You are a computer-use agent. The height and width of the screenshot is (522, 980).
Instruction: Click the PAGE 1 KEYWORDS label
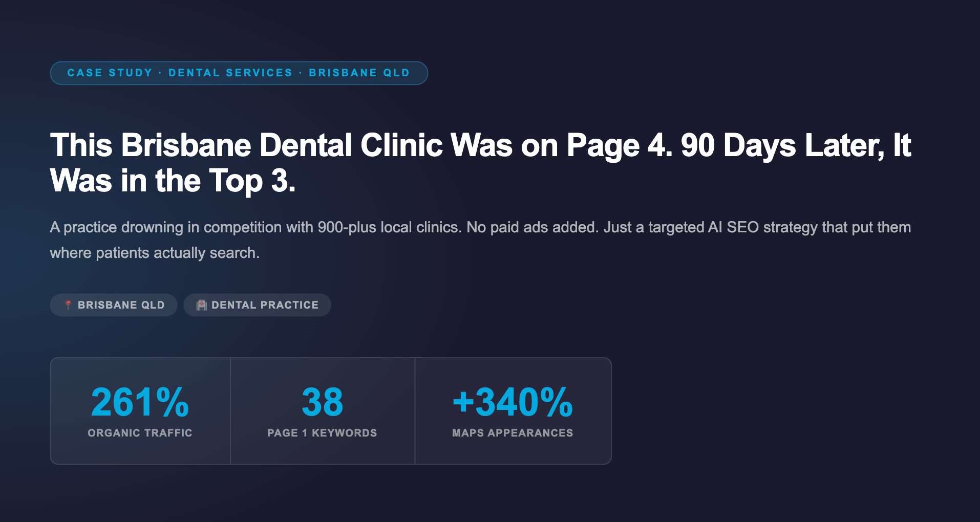coord(322,433)
